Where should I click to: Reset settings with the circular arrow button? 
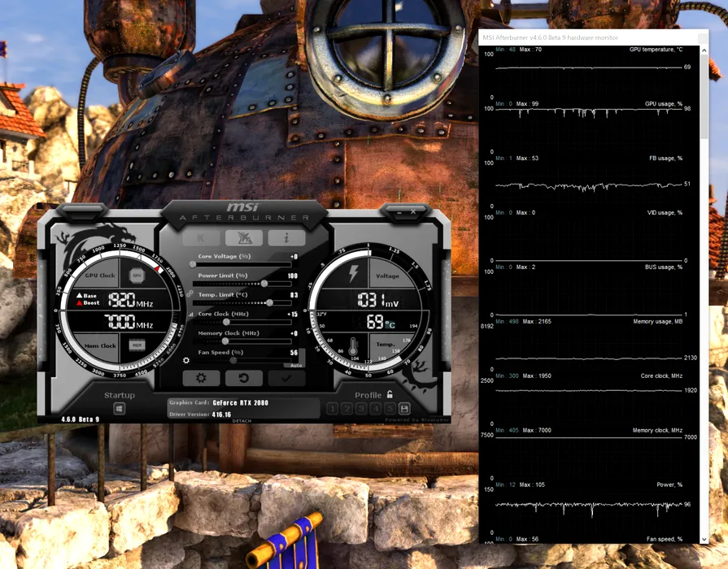point(244,378)
